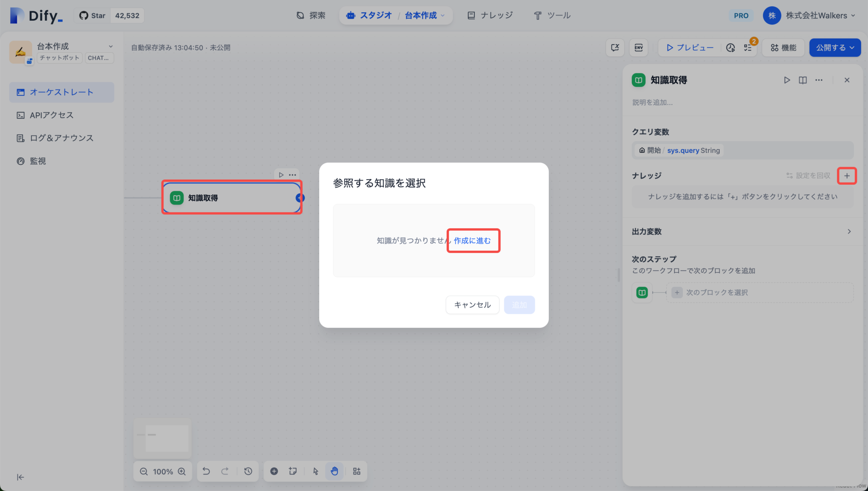The image size is (868, 491).
Task: Insert a note using the sticky-note icon
Action: pyautogui.click(x=293, y=471)
